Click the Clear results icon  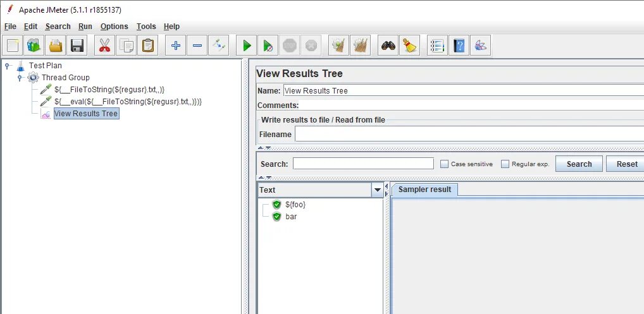click(339, 45)
